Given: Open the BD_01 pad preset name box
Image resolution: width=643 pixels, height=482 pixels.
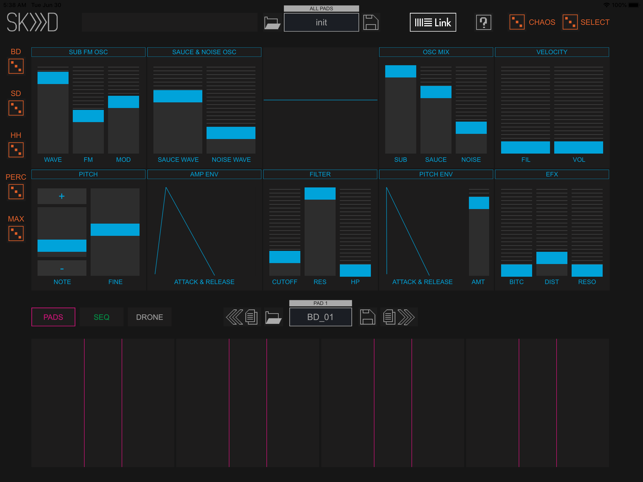Looking at the screenshot, I should [x=320, y=317].
